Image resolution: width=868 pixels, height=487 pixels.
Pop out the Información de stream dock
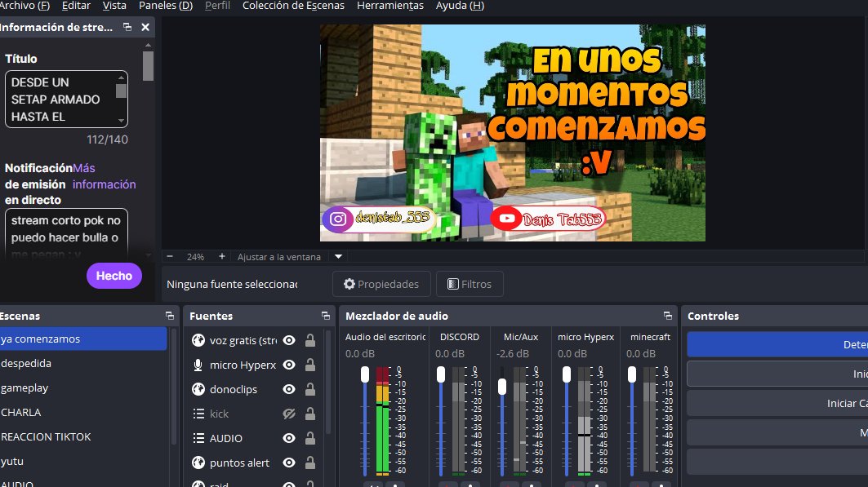[x=127, y=27]
